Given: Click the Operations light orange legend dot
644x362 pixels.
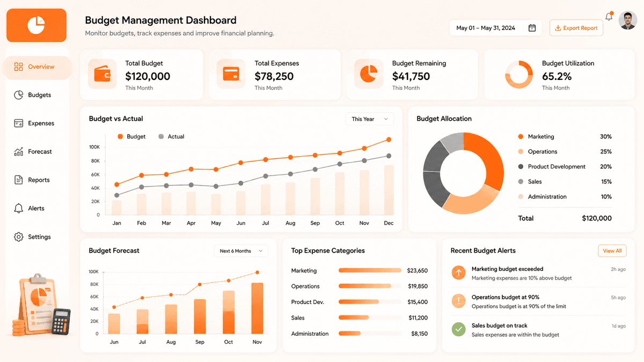Looking at the screenshot, I should click(521, 152).
